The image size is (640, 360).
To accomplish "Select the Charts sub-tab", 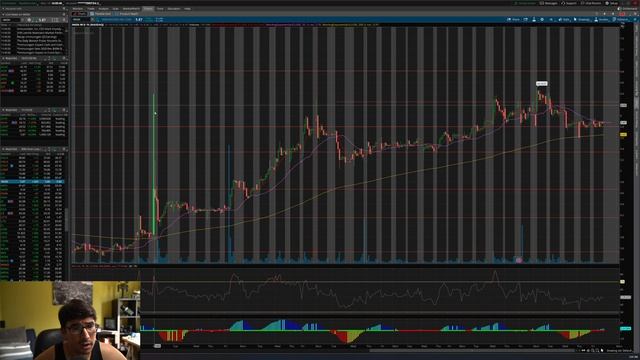I will pyautogui.click(x=80, y=14).
